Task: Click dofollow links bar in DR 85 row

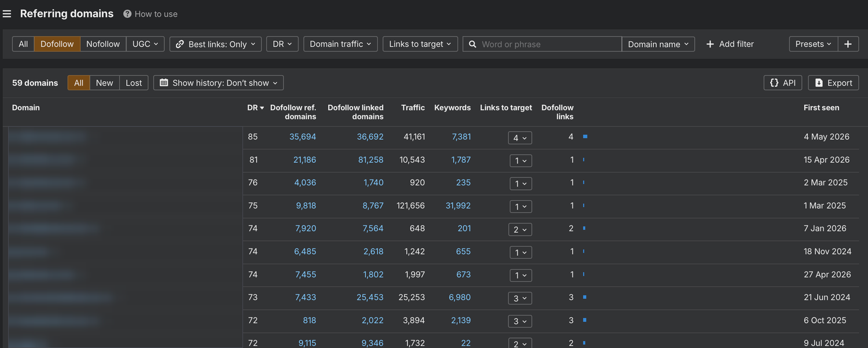Action: point(585,137)
